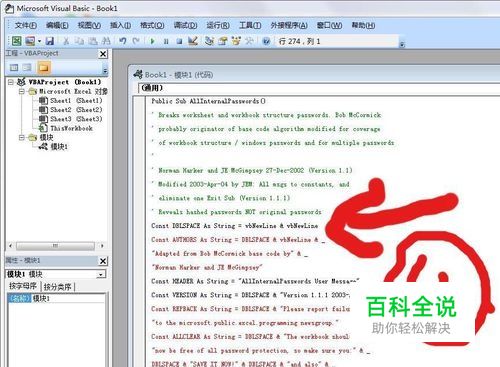Toggle Design Mode icon
The width and height of the screenshot is (500, 367).
[x=193, y=41]
